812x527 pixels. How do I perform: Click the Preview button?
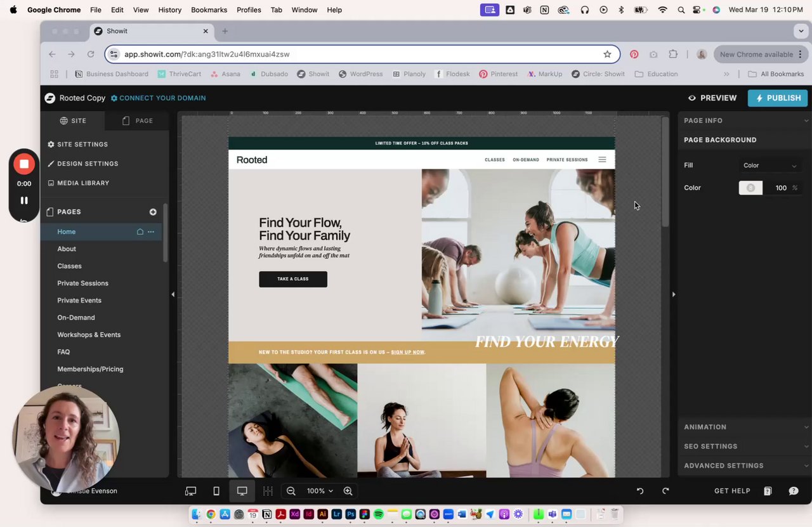tap(712, 98)
